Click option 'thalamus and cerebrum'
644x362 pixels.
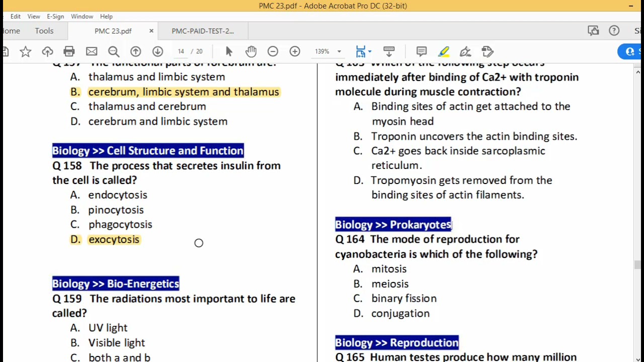tap(147, 107)
